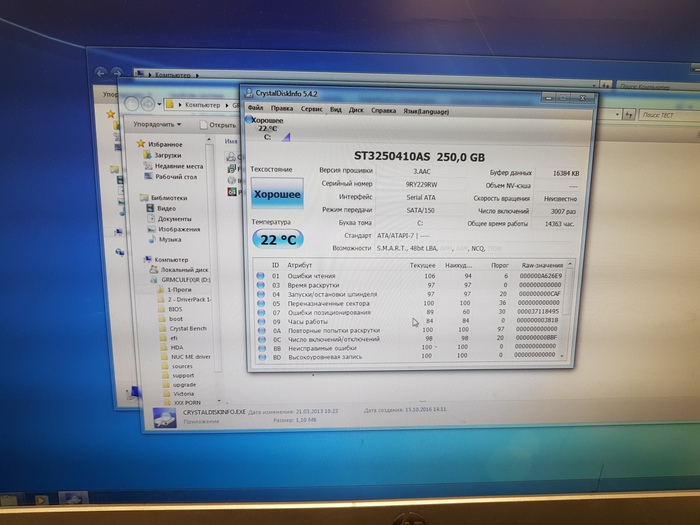Image resolution: width=700 pixels, height=525 pixels.
Task: Open the Сервис menu
Action: point(311,108)
